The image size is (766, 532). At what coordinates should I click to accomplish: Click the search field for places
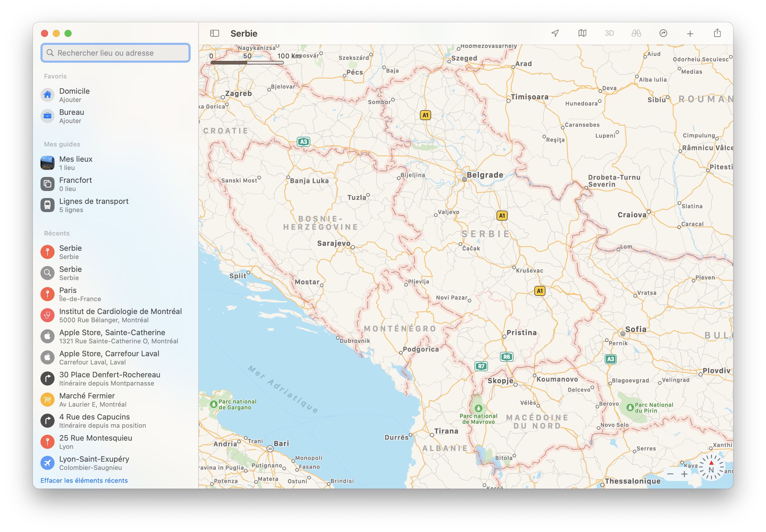116,53
